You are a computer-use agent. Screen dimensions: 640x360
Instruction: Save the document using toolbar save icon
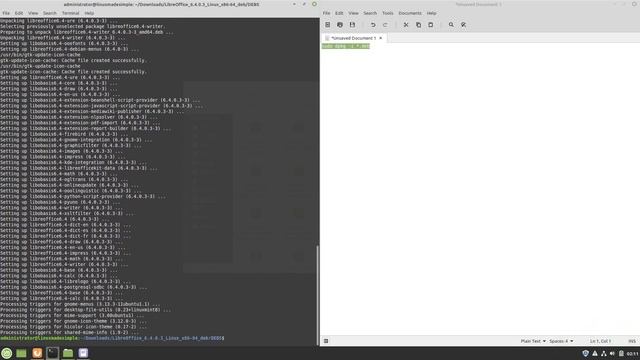point(352,25)
